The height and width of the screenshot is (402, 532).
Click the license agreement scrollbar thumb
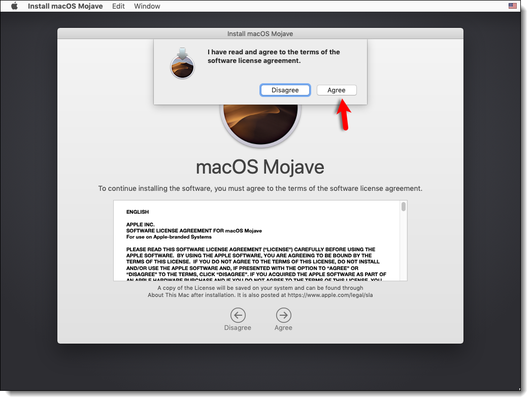click(404, 207)
